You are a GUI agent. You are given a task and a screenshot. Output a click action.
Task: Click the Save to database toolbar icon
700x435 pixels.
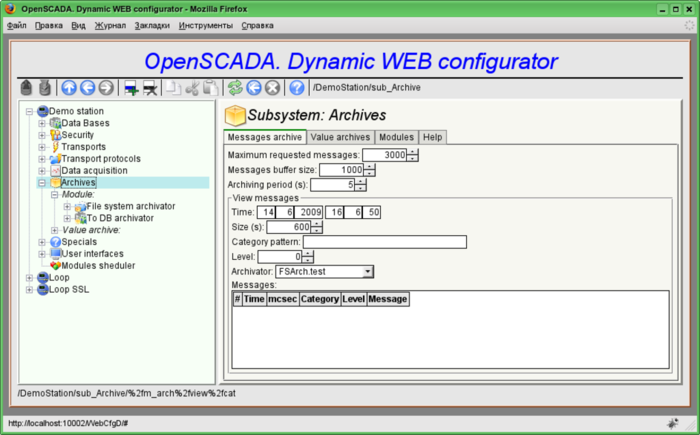pos(45,88)
